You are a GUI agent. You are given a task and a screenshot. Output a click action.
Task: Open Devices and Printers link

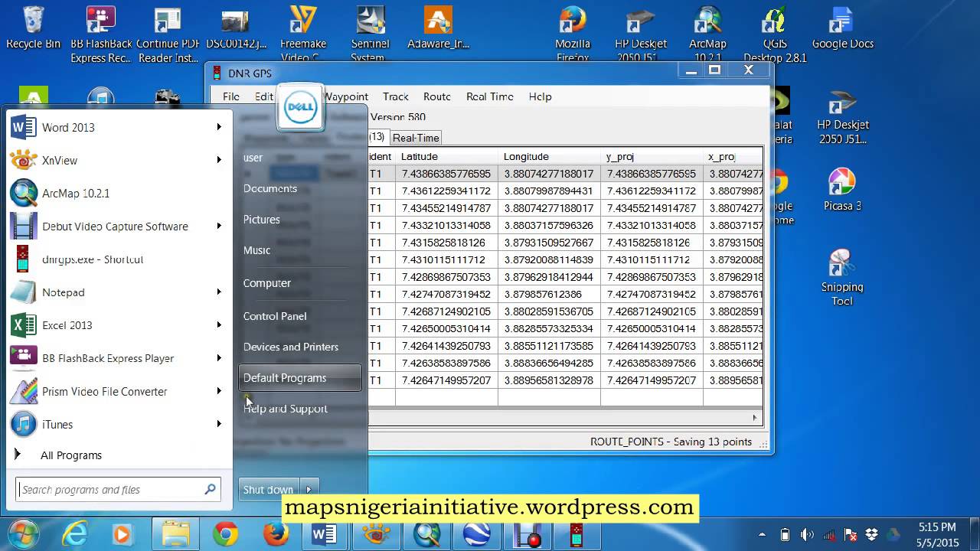click(291, 347)
